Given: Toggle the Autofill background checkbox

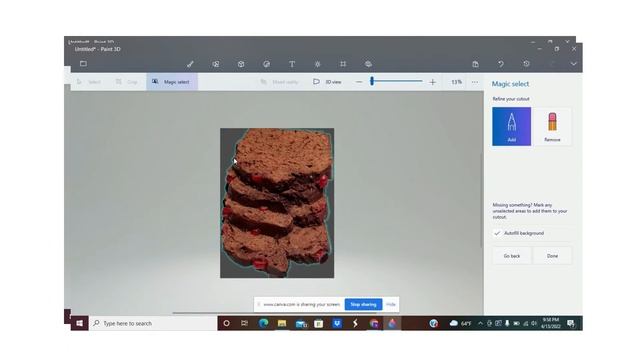Looking at the screenshot, I should [x=497, y=233].
